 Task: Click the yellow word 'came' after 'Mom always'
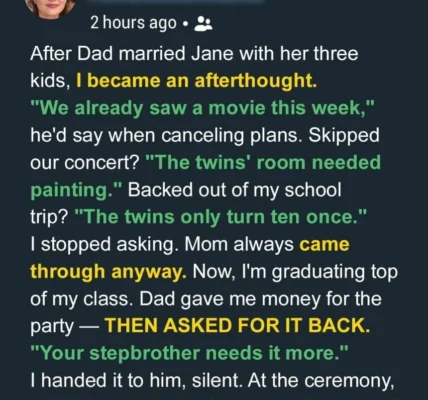(x=324, y=244)
